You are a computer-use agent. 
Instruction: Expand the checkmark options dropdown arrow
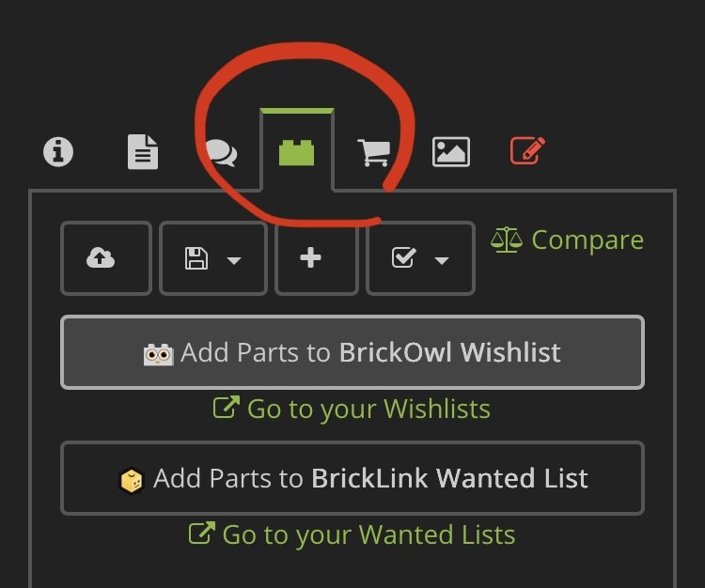point(442,260)
